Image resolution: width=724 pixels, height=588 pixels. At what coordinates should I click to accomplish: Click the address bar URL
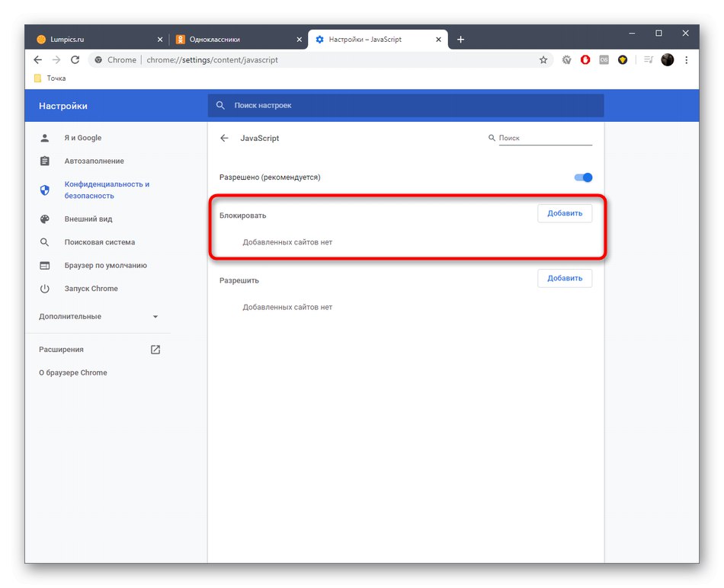tap(213, 59)
